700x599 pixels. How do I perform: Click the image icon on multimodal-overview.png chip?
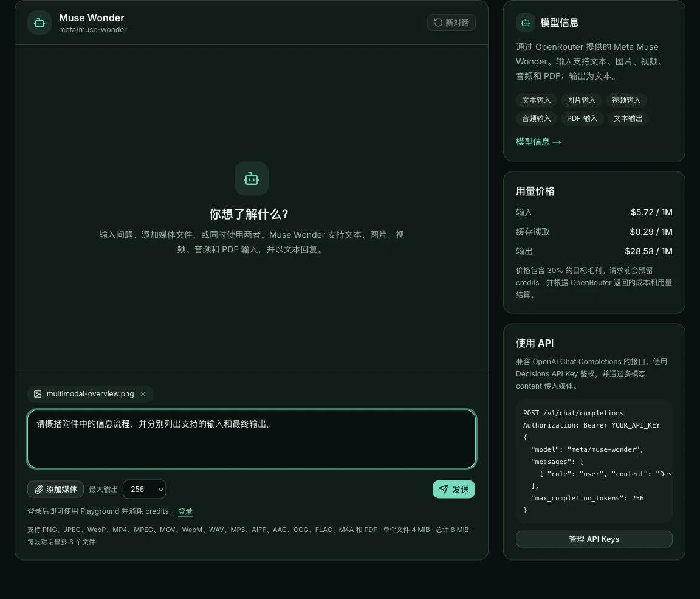click(38, 394)
